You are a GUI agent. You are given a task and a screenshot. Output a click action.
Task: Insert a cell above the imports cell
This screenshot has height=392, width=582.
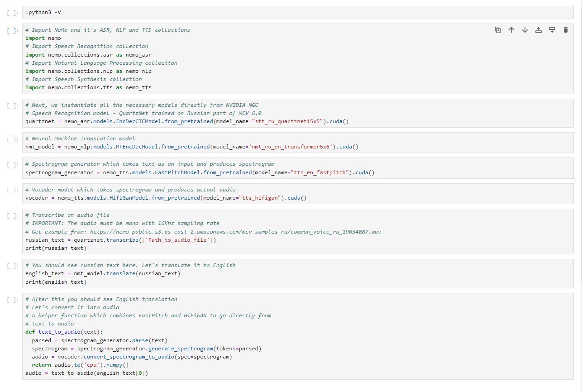(x=539, y=30)
